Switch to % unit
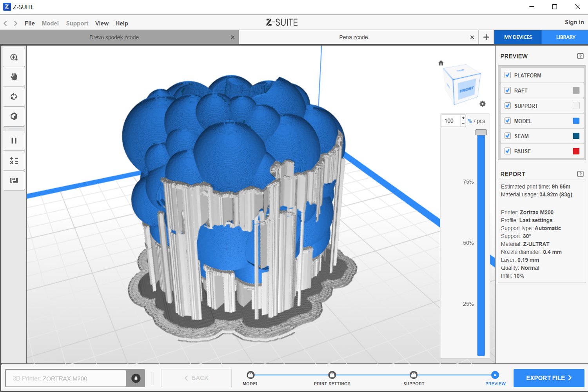Viewport: 588px width, 392px height. point(470,121)
